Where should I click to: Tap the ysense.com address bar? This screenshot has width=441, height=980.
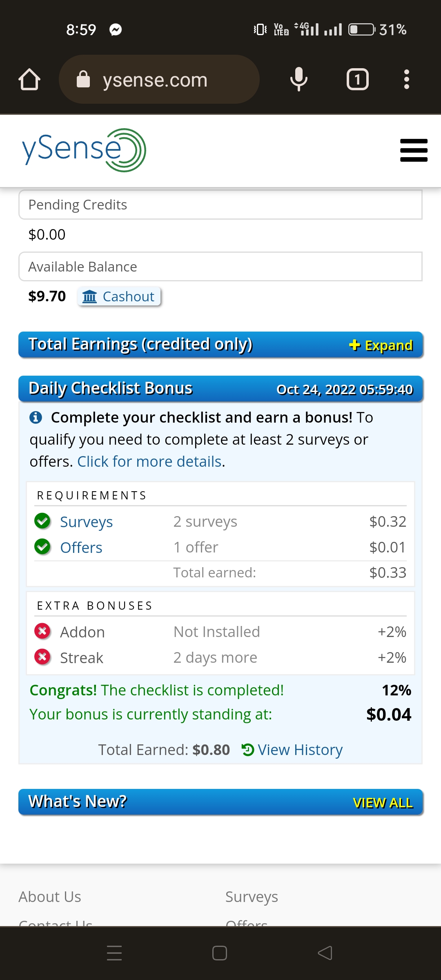(159, 79)
